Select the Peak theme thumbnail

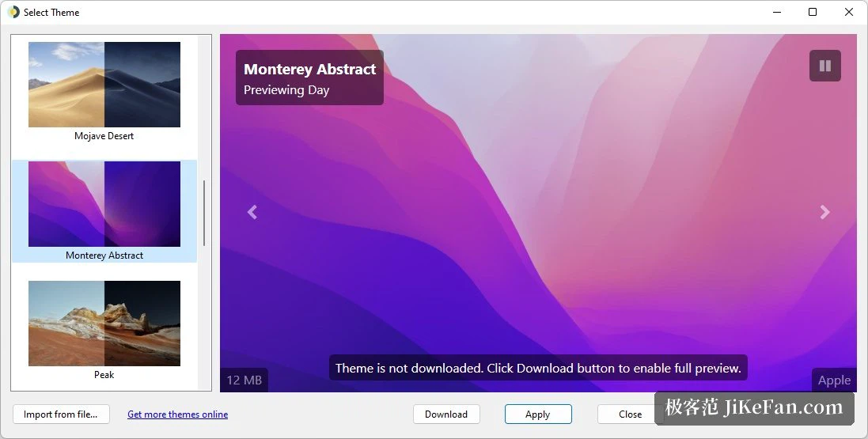(104, 324)
